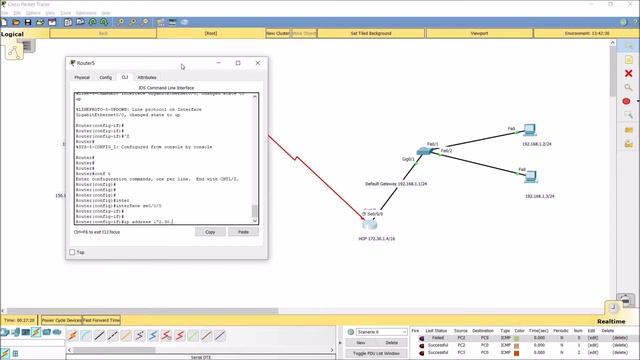Choose the Connections category lightning icon
640x360 pixels.
(x=36, y=332)
